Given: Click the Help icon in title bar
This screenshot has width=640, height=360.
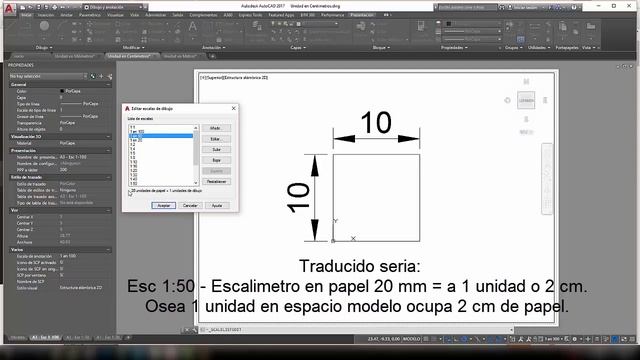Looking at the screenshot, I should [x=573, y=7].
